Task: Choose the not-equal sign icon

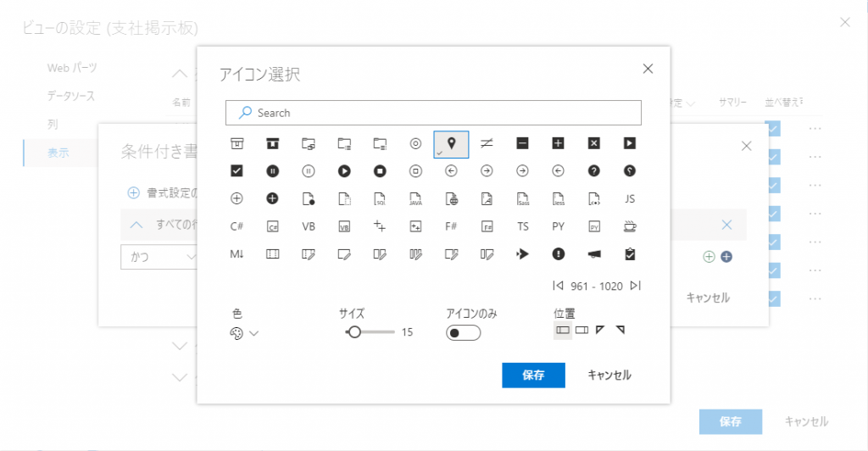Action: click(487, 143)
